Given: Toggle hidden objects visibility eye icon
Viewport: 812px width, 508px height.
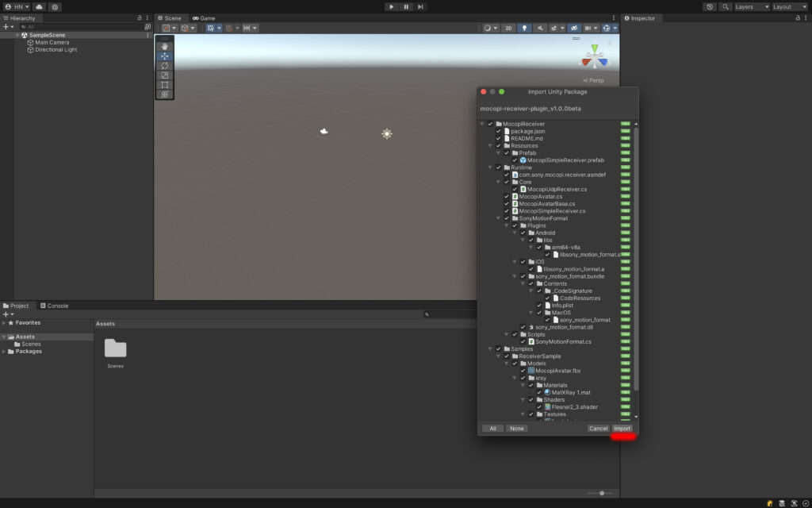Looking at the screenshot, I should tap(573, 28).
